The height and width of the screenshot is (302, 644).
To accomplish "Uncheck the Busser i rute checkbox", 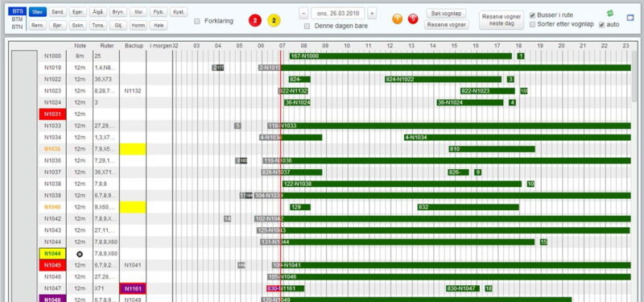I will click(533, 15).
